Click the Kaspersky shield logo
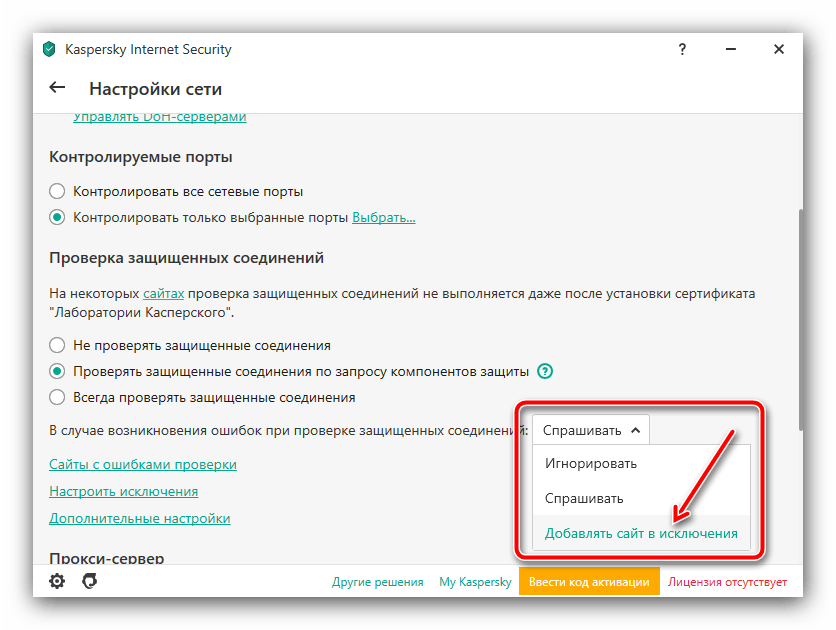Screen dimensions: 836x630 click(x=49, y=49)
